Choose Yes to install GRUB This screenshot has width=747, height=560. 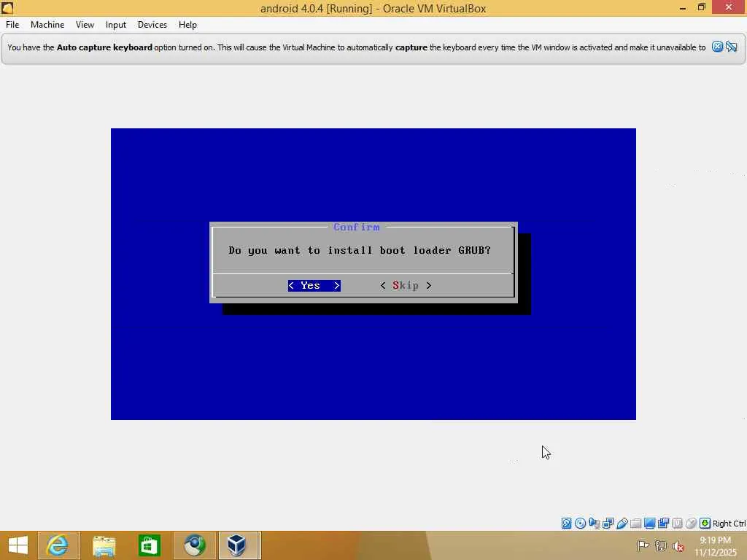(314, 285)
